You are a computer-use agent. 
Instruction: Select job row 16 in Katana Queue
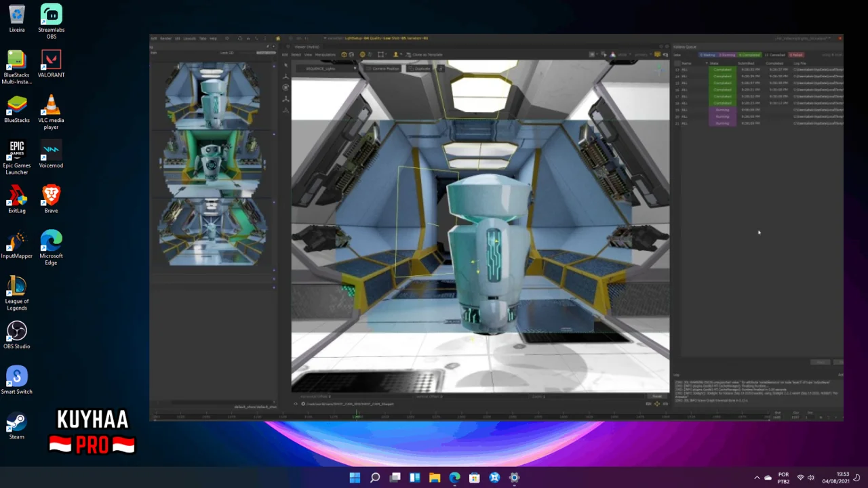click(x=758, y=89)
